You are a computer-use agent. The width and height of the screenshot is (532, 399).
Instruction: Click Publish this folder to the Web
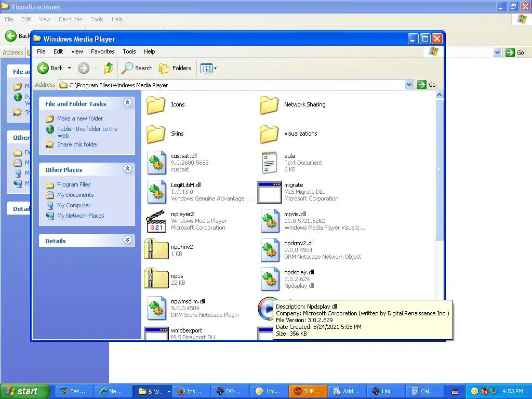(87, 132)
